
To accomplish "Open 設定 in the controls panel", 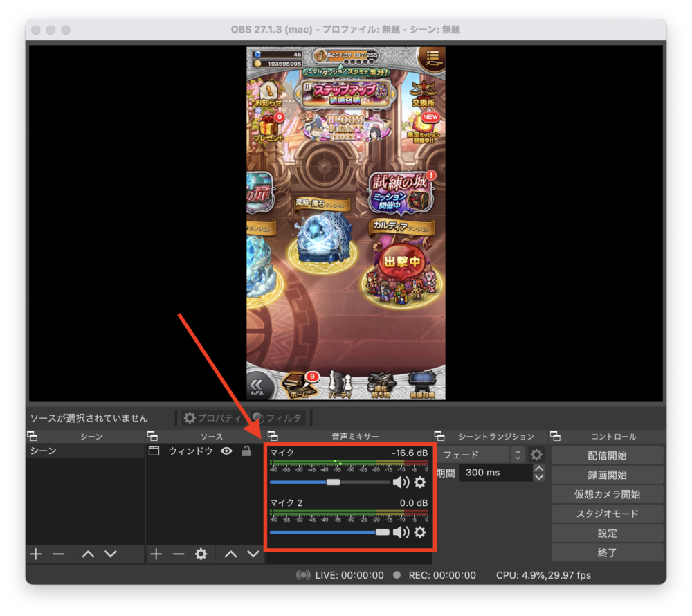I will [x=608, y=533].
